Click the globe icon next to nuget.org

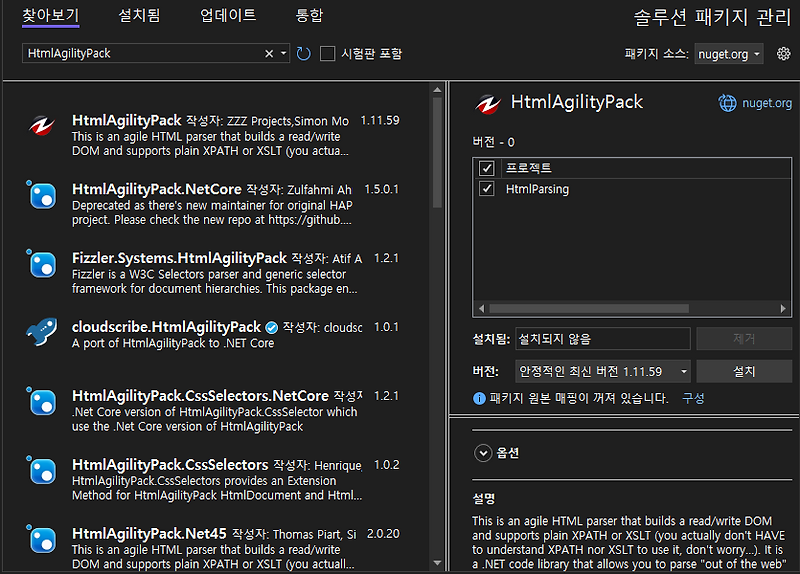point(728,103)
